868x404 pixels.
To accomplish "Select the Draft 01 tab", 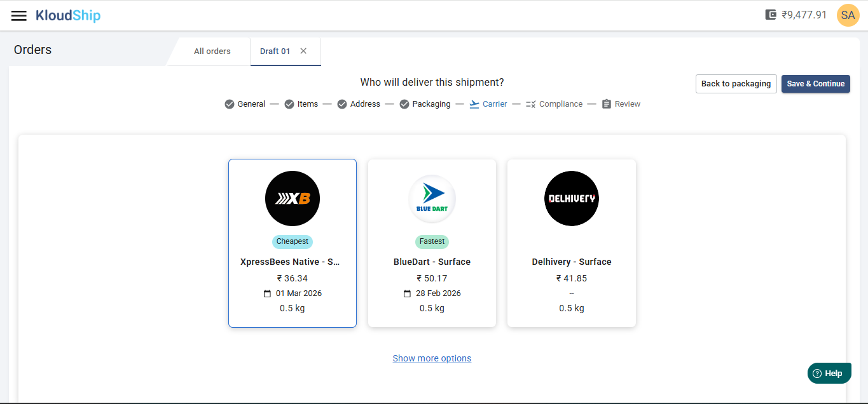I will click(x=275, y=51).
